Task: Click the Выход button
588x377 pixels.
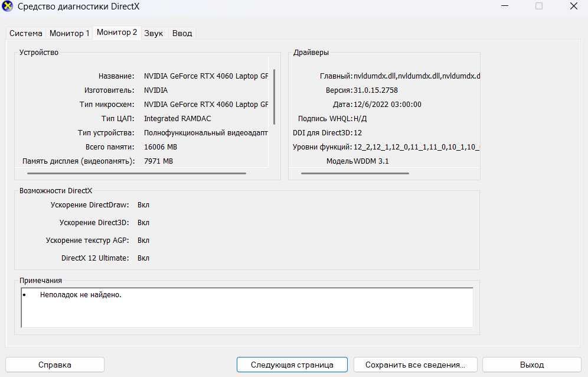Action: 532,365
